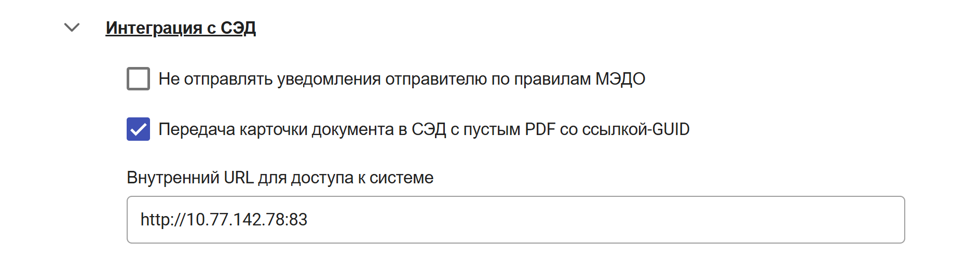Screen dimensions: 980x268
Task: Click the word PDF in the second option
Action: click(x=540, y=129)
